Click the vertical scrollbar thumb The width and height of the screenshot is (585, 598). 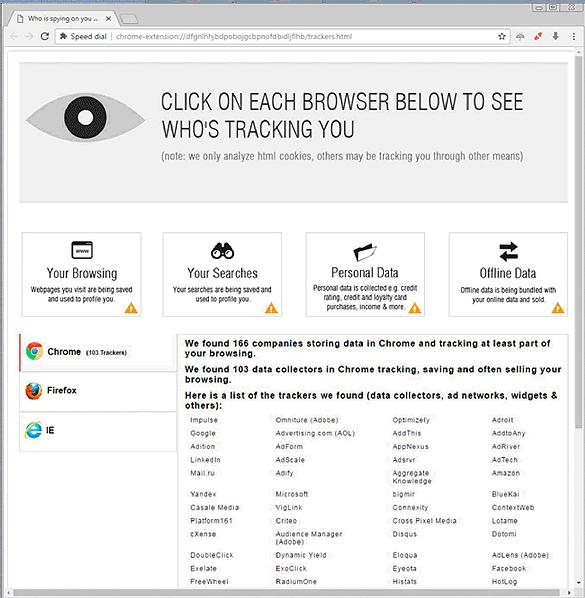tap(579, 240)
